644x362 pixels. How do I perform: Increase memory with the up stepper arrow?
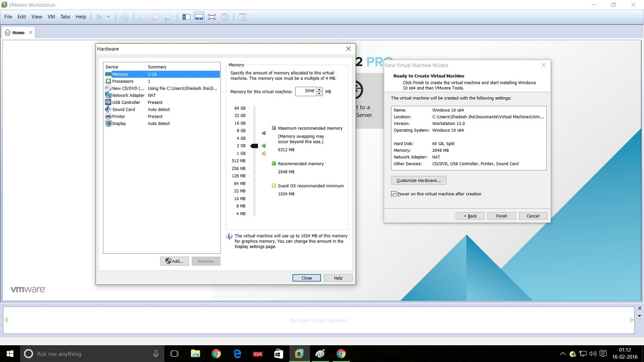[x=320, y=89]
